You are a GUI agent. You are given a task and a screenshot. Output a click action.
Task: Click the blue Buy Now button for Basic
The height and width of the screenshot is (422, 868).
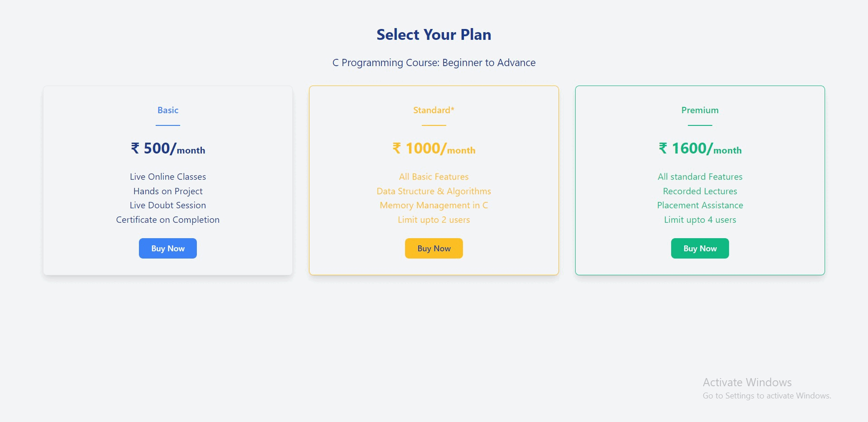(167, 248)
